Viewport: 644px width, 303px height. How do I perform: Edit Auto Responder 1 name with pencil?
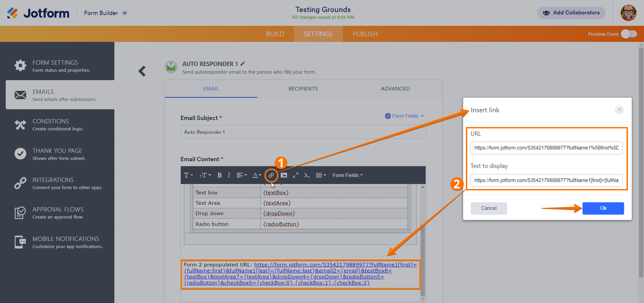[x=243, y=63]
